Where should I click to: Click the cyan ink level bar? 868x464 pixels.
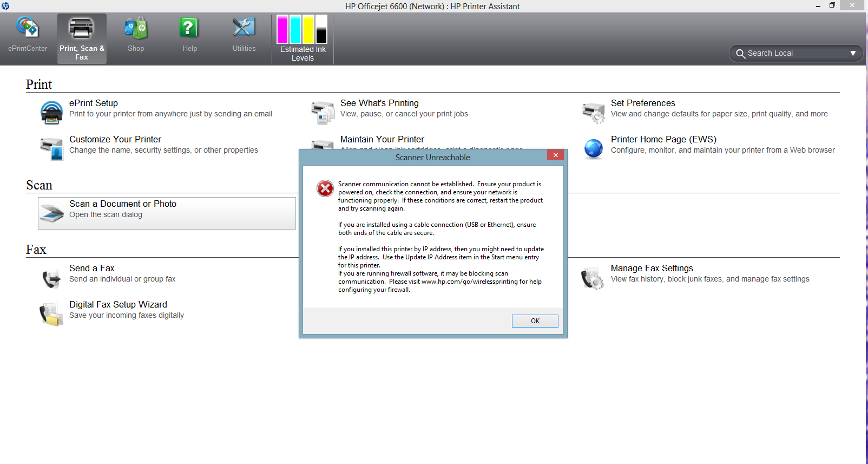pos(295,29)
